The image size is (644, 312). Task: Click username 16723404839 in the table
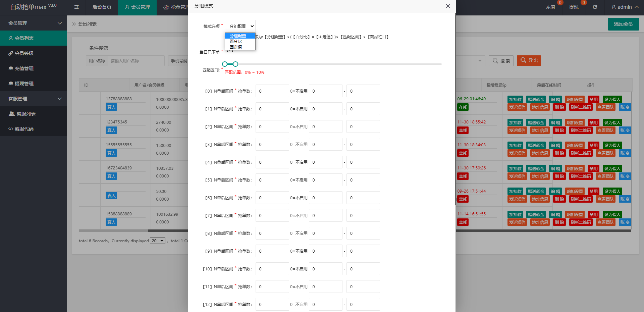[x=119, y=168]
